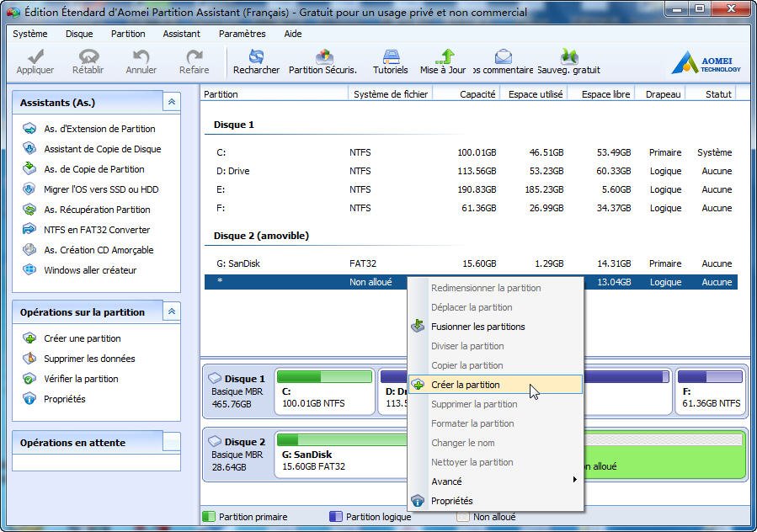Sort by the Partition column header

tap(274, 94)
